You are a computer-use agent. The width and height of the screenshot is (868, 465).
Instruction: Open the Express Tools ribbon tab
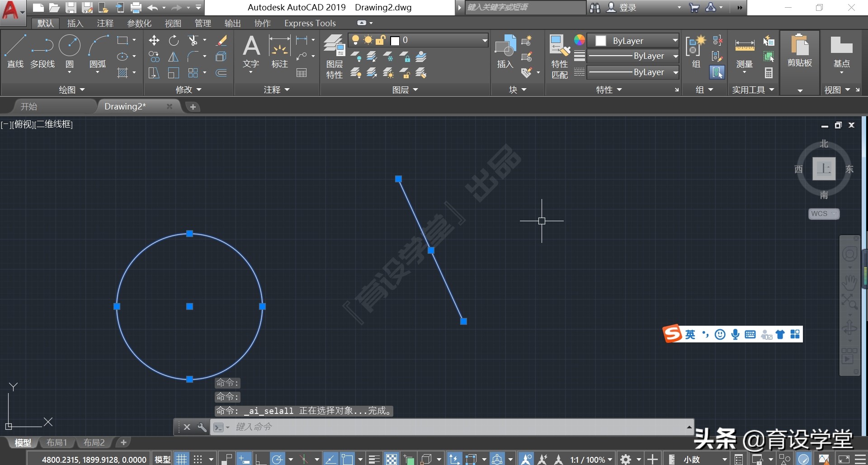click(x=310, y=24)
